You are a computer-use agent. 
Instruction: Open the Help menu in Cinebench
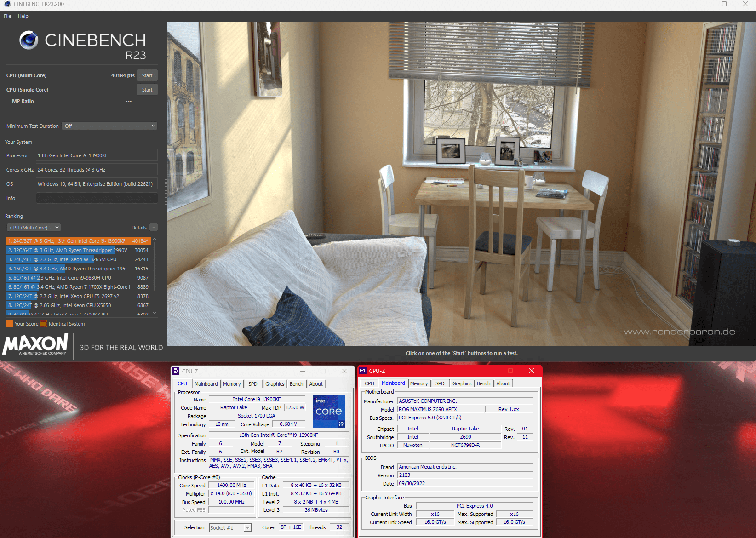[x=23, y=16]
